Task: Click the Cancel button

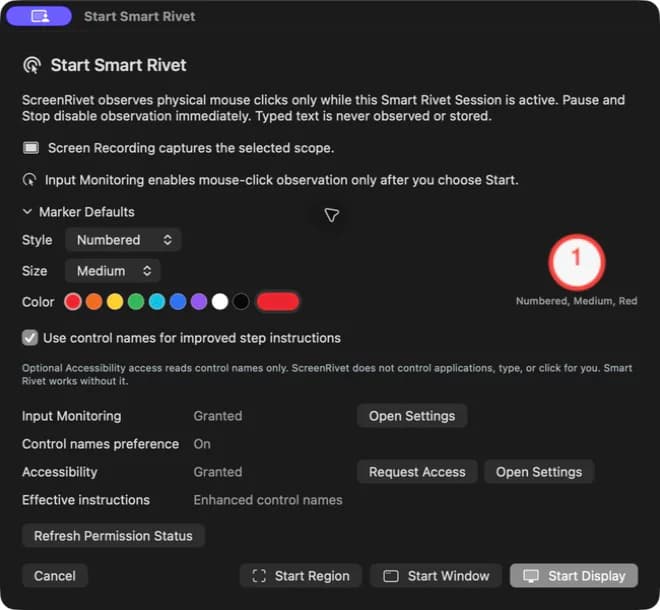Action: tap(55, 576)
